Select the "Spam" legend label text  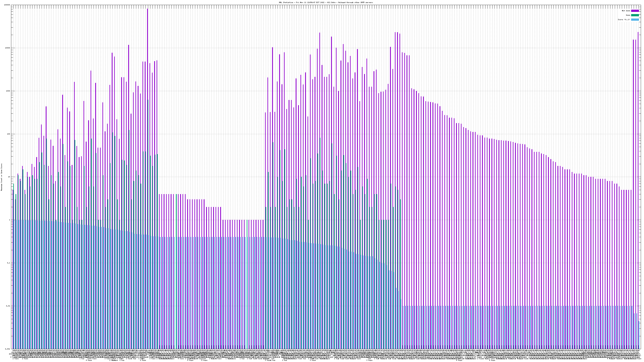[x=628, y=15]
